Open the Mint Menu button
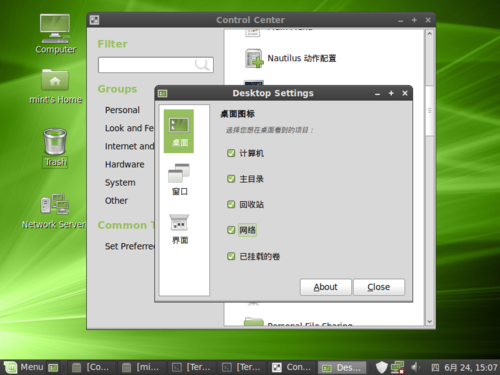The width and height of the screenshot is (500, 375). click(x=23, y=367)
